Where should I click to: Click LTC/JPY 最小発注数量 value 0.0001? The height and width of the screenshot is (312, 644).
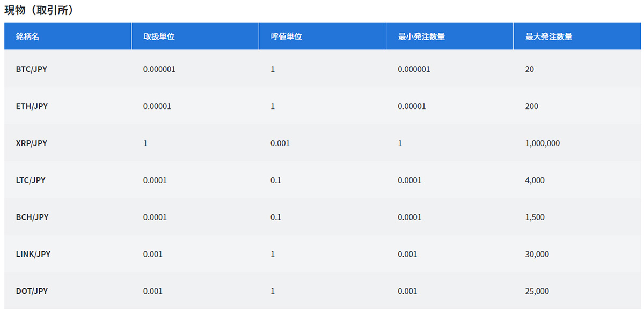pos(409,180)
